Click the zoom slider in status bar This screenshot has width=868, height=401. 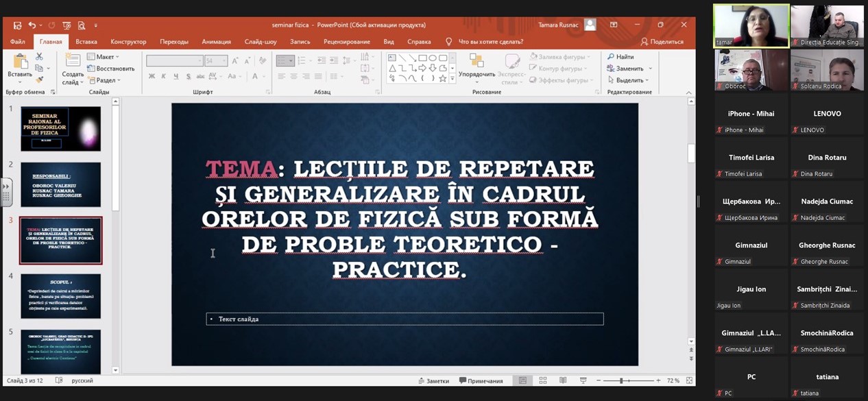621,380
